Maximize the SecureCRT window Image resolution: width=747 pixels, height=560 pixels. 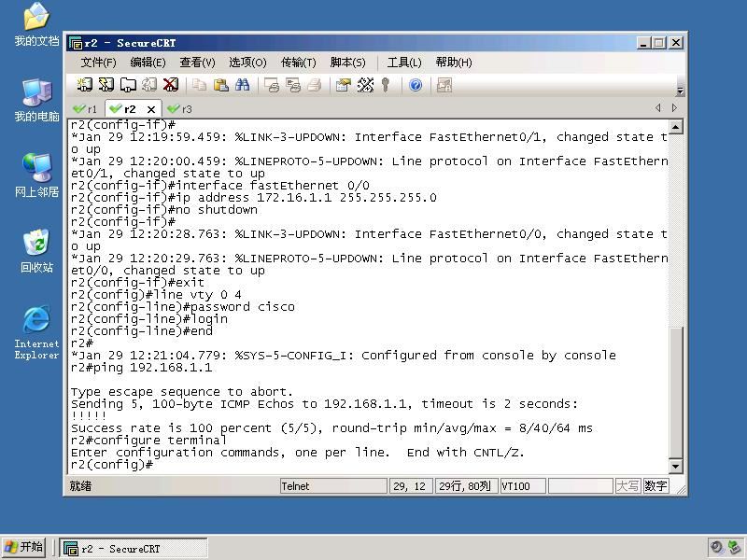[x=659, y=43]
